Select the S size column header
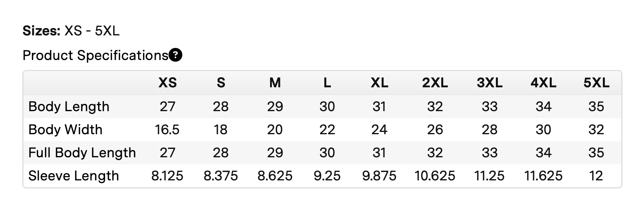The height and width of the screenshot is (210, 644). tap(221, 83)
